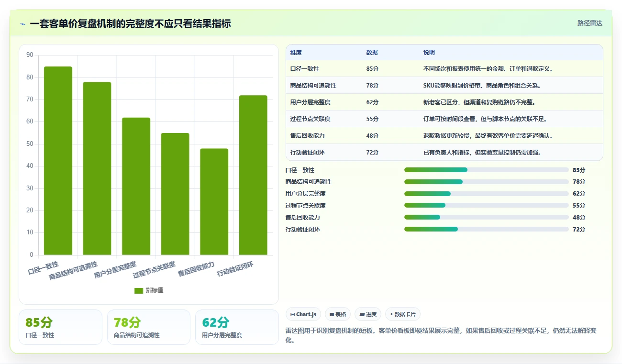Click the y-axis value 50 on the chart
The image size is (622, 364).
tap(30, 144)
